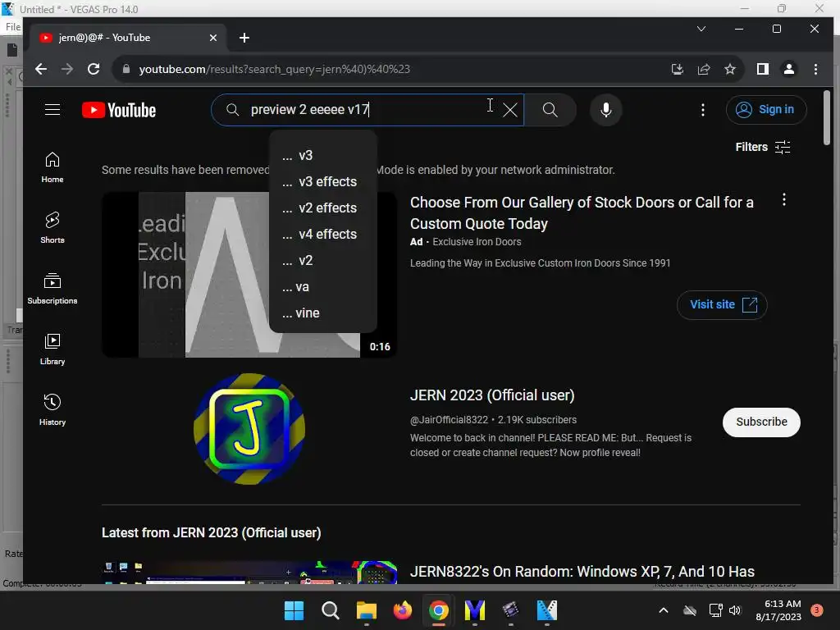Open the Windows Start menu

pyautogui.click(x=294, y=610)
